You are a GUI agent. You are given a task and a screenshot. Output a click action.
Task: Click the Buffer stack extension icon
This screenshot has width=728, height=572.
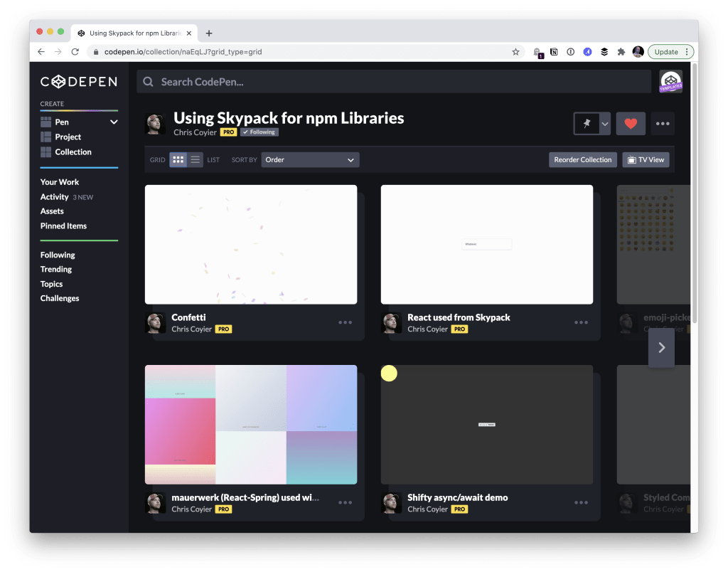604,52
